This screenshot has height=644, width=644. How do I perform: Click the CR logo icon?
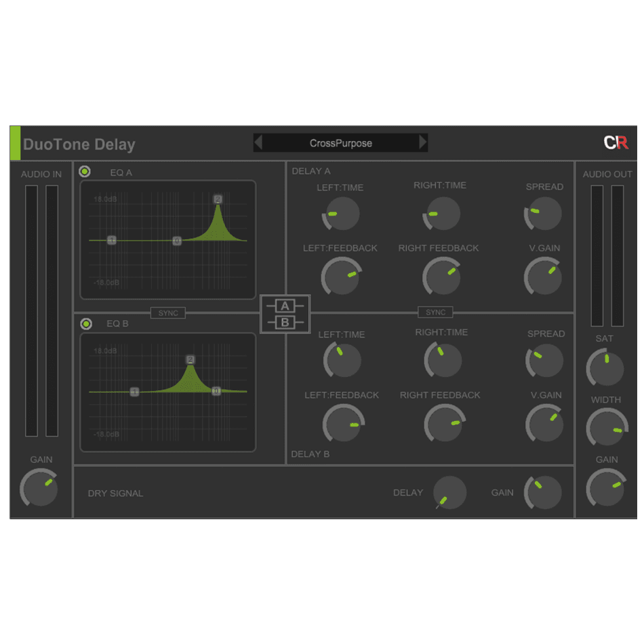pyautogui.click(x=616, y=143)
